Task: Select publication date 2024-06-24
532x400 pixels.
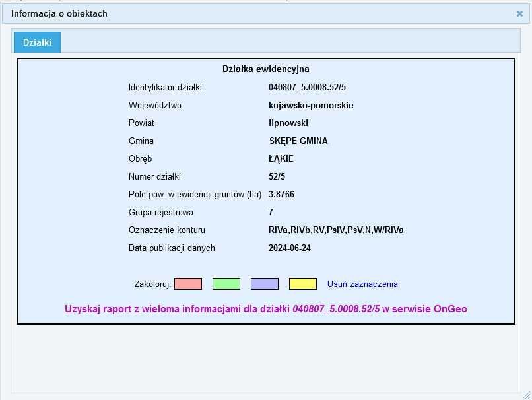Action: 290,248
